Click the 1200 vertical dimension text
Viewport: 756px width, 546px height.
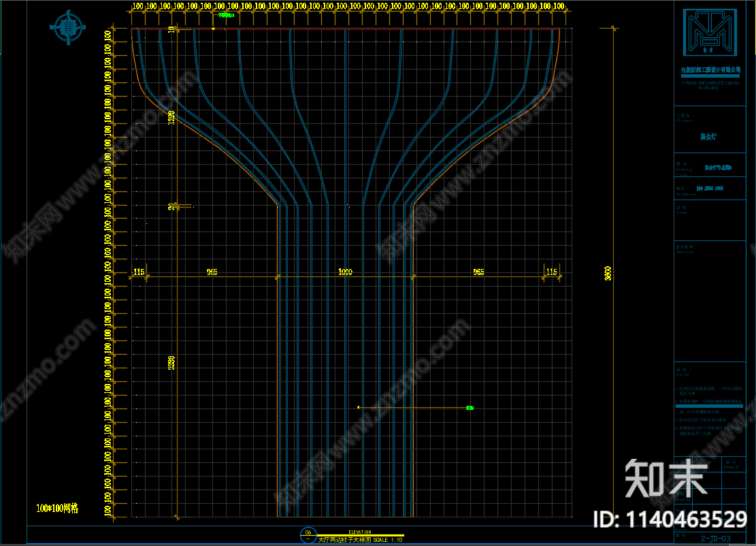point(171,117)
